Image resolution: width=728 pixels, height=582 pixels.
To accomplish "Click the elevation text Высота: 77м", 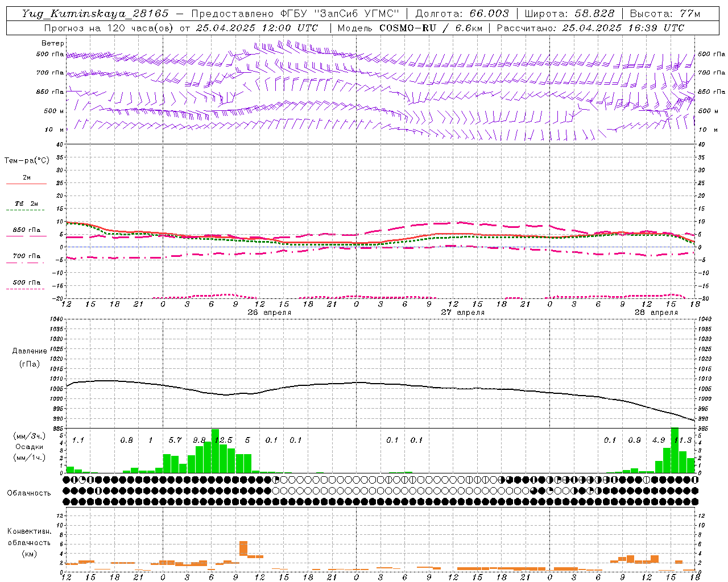I will 665,14.
